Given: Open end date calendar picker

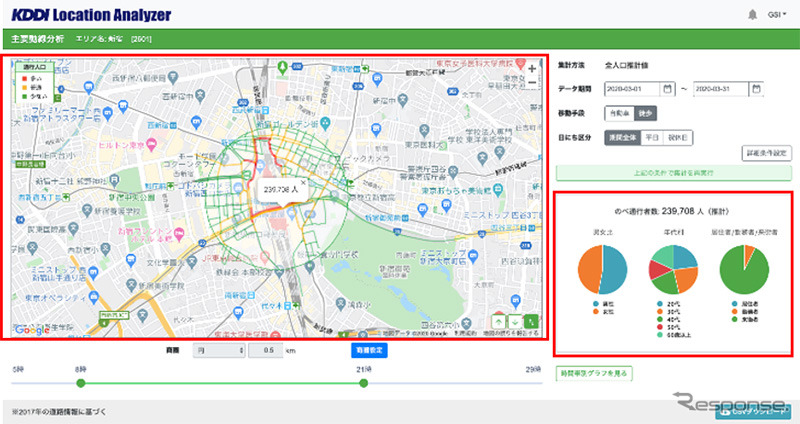Looking at the screenshot, I should click(756, 89).
